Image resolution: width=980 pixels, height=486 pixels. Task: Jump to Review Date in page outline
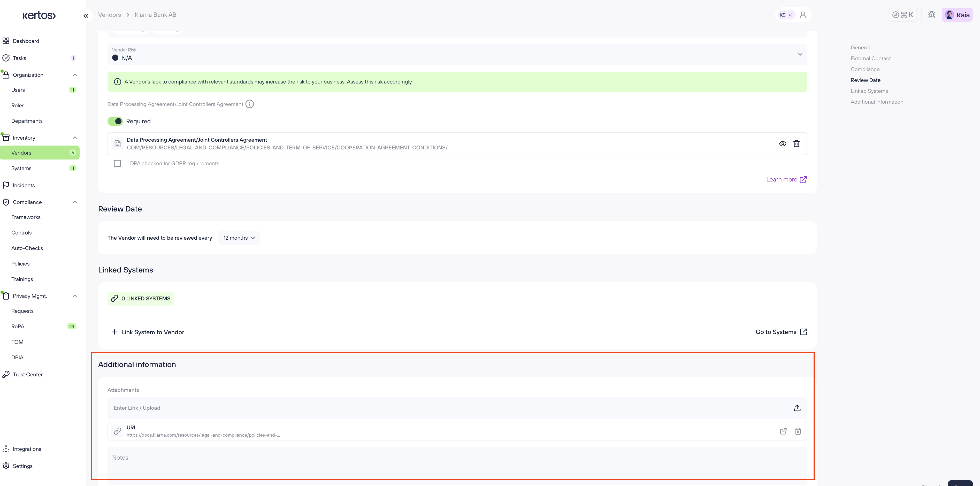(x=866, y=80)
